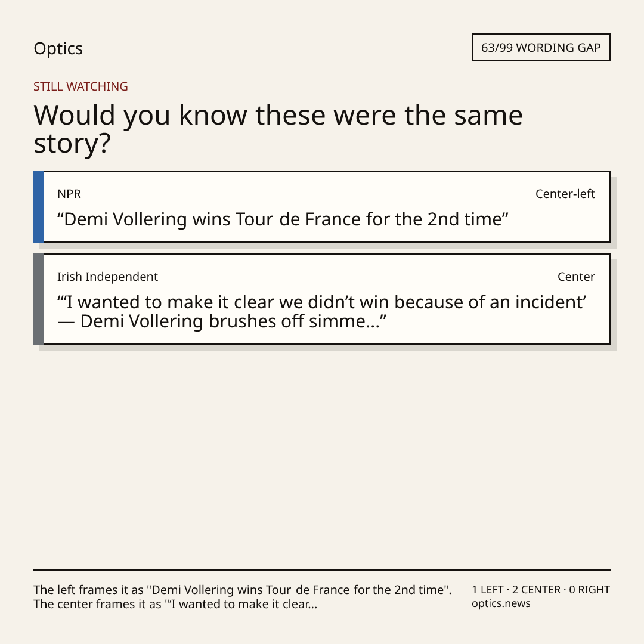Click the 63/99 WORDING GAP badge
Viewport: 644px width, 644px height.
click(x=541, y=48)
